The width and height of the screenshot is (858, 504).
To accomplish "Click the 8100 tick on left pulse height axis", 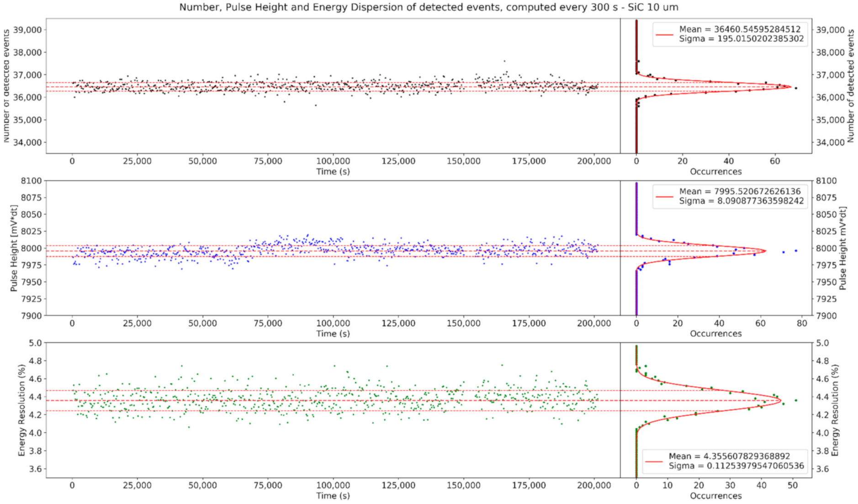I will 31,181.
